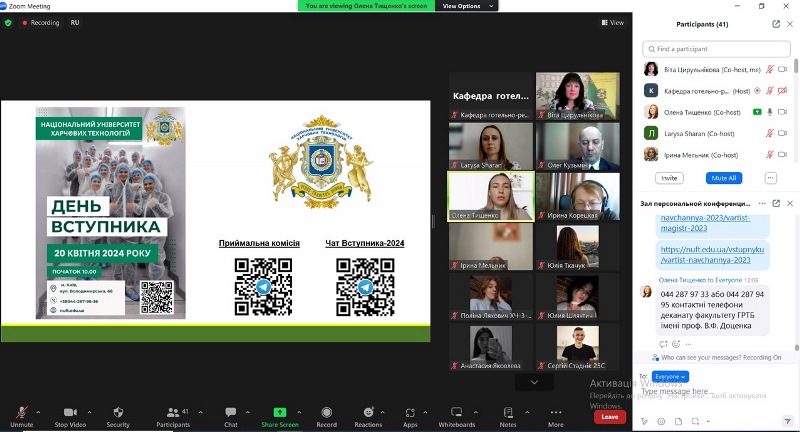Close the chat panel

tap(790, 203)
